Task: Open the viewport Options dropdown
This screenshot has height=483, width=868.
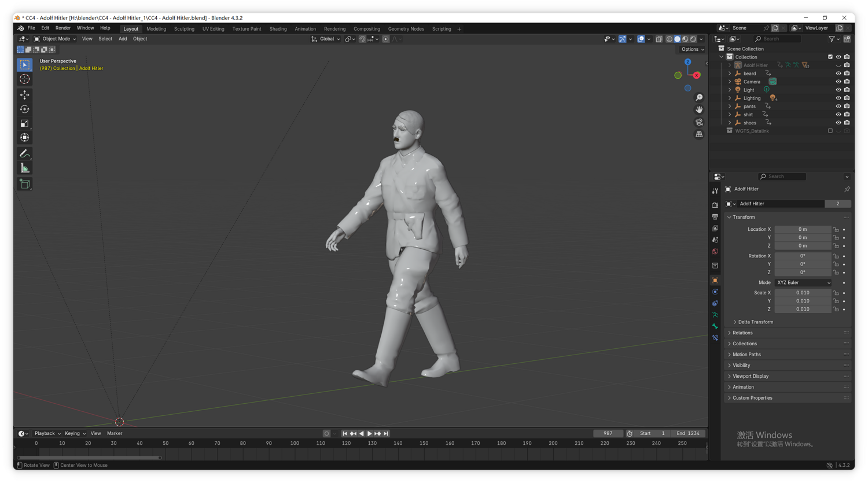Action: click(693, 50)
